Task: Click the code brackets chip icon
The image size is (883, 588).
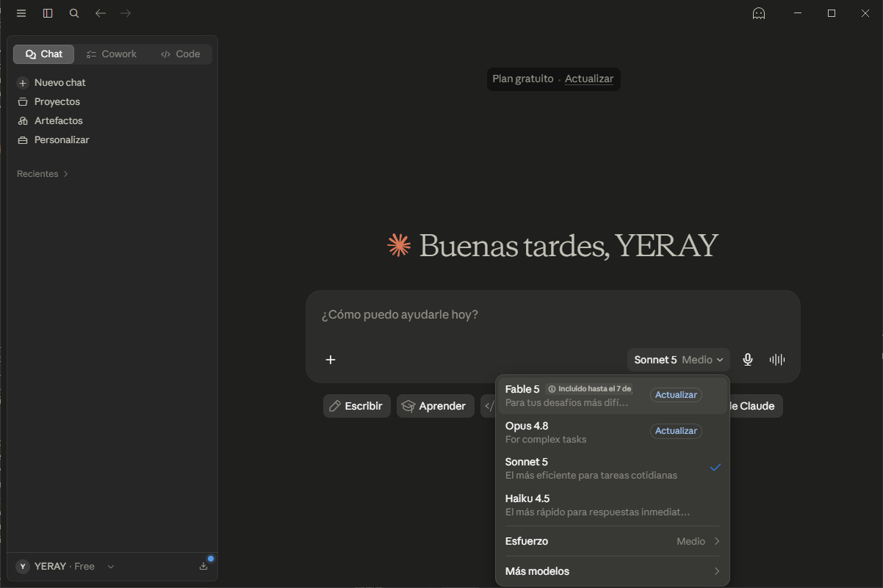Action: click(489, 406)
